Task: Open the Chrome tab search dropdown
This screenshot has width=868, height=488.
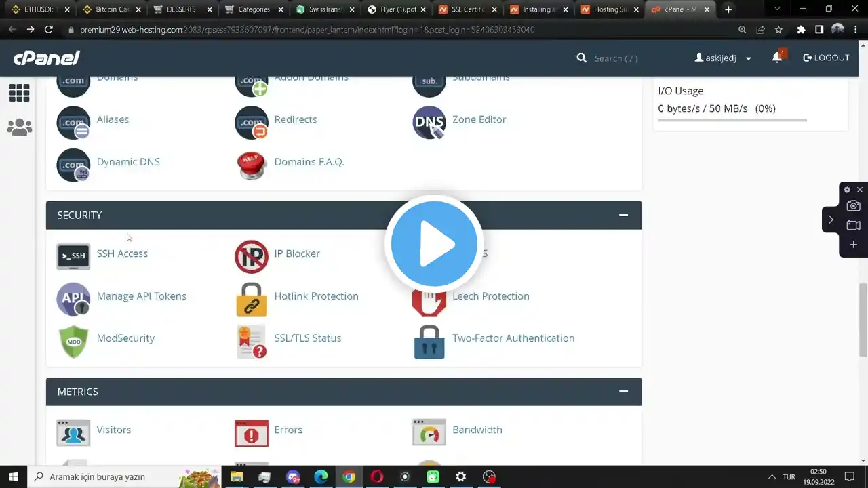Action: 777,9
